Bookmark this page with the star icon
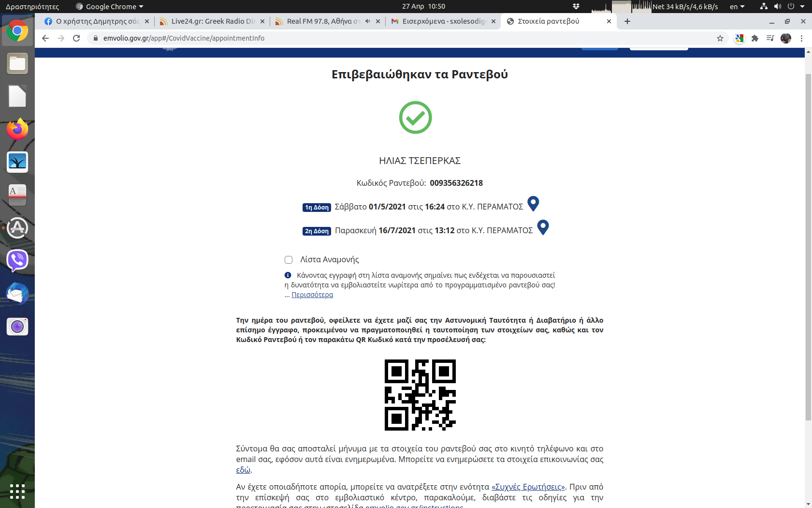 [x=720, y=38]
